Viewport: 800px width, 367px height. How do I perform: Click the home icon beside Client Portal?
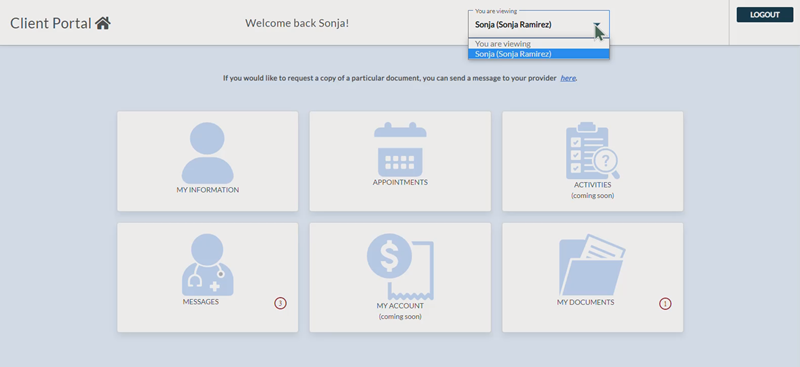click(103, 23)
